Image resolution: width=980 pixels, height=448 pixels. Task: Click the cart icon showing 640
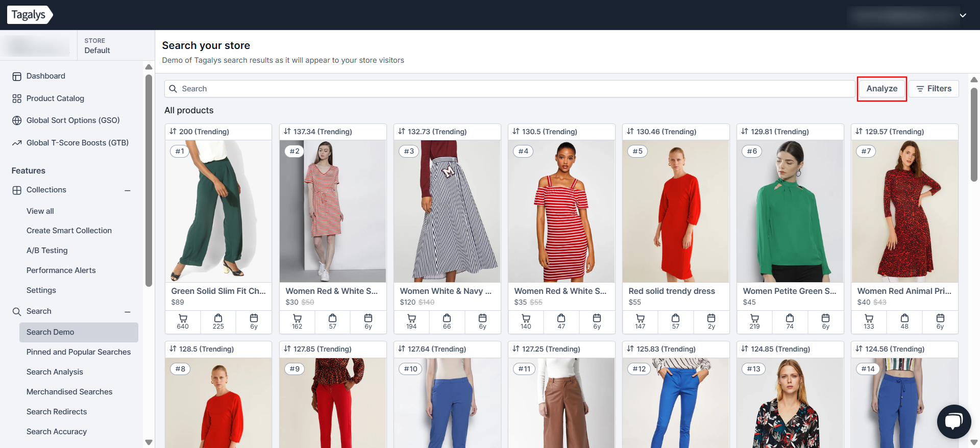tap(183, 318)
